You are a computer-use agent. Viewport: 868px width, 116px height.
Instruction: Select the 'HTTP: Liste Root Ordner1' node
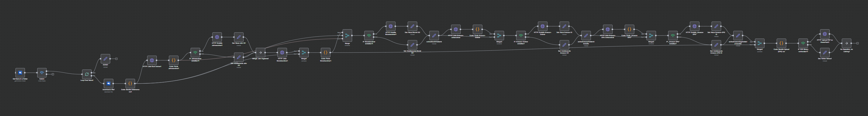click(x=152, y=61)
